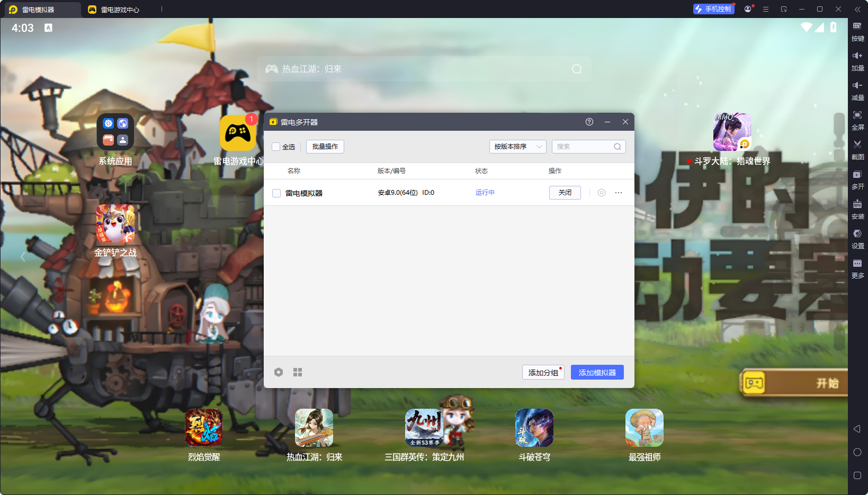The width and height of the screenshot is (868, 495).
Task: Open the three-dot menu for 雷电模拟器 row
Action: click(619, 193)
